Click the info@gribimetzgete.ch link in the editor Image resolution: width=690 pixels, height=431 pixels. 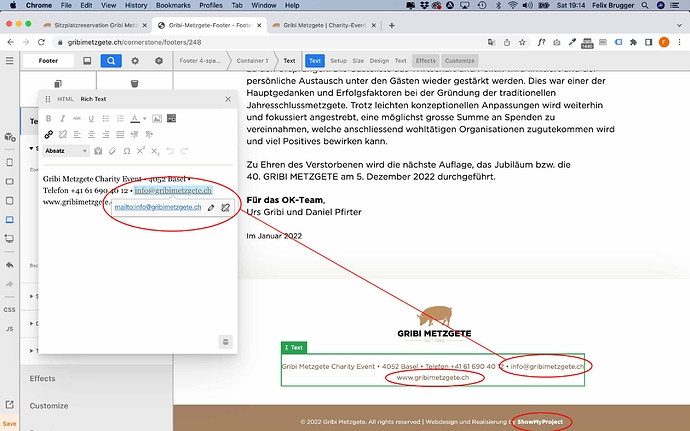tap(173, 190)
